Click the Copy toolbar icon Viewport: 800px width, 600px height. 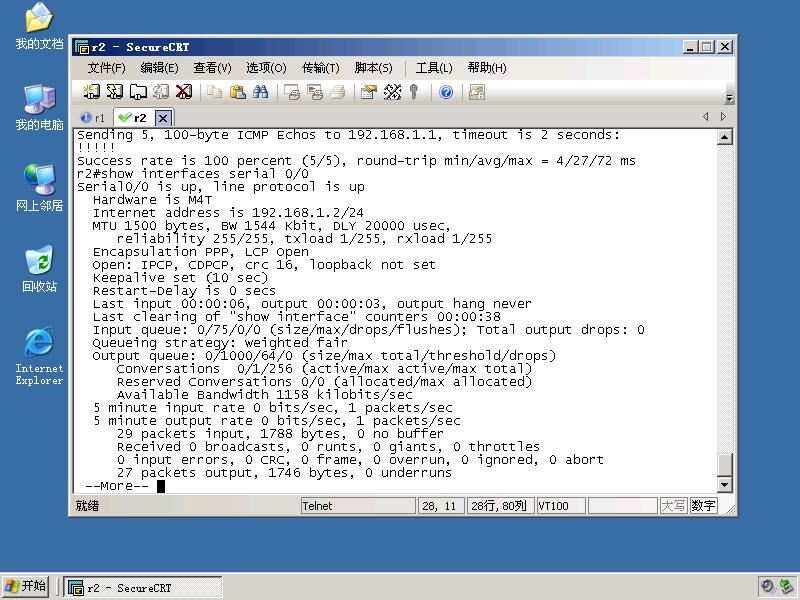(x=215, y=92)
